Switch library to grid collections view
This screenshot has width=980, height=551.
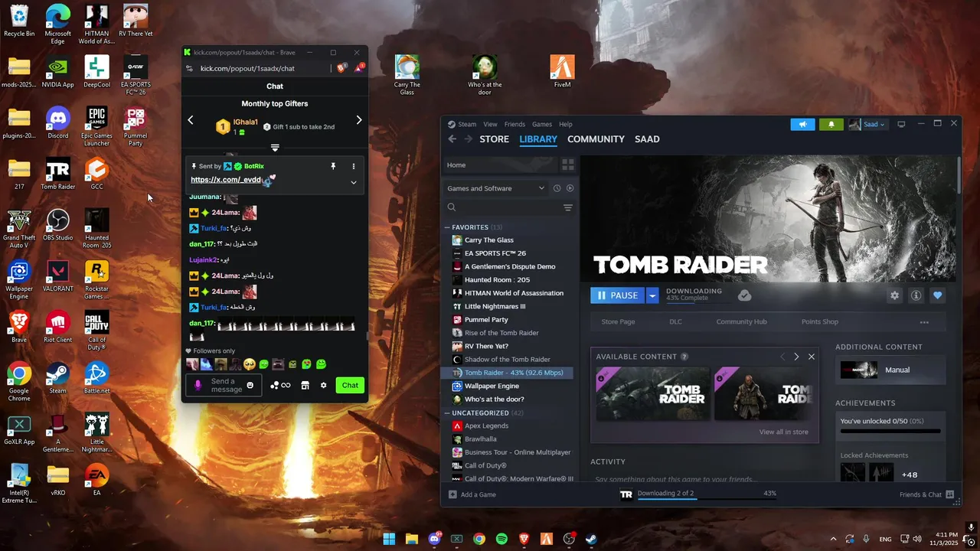568,165
